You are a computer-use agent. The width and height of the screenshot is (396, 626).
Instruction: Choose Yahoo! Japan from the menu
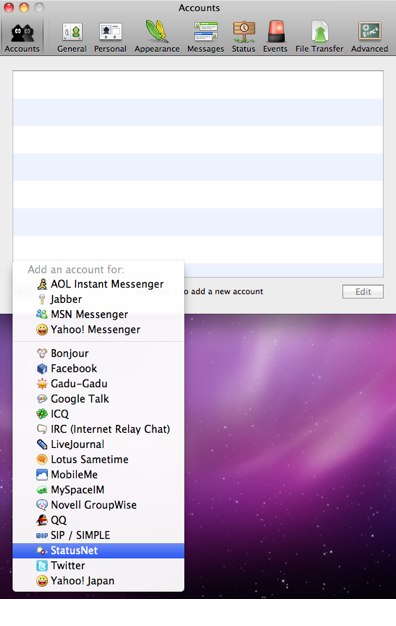98,581
